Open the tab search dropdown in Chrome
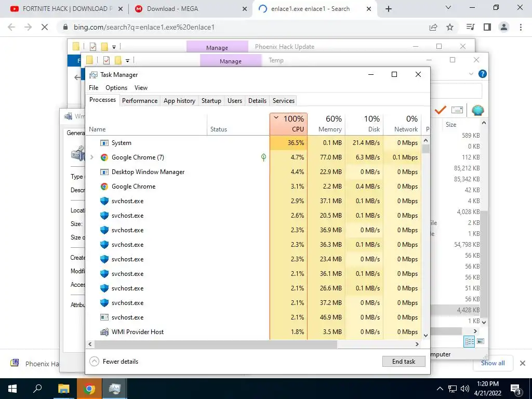Screen dimensions: 532x399 [x=448, y=7]
